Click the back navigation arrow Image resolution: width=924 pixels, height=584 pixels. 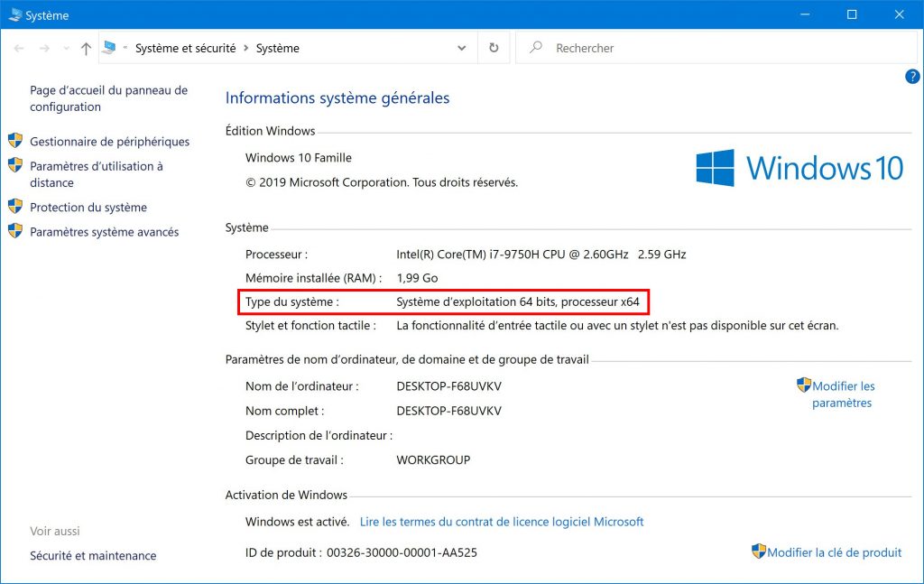coord(19,49)
